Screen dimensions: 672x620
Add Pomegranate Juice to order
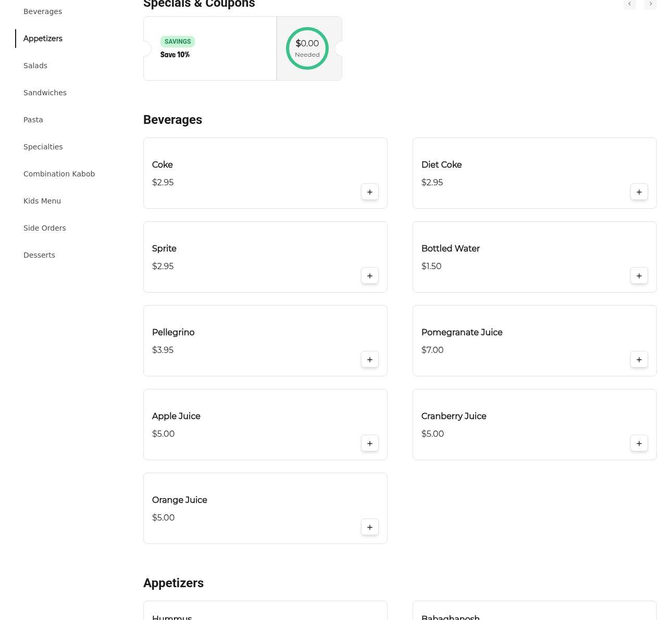(x=639, y=360)
